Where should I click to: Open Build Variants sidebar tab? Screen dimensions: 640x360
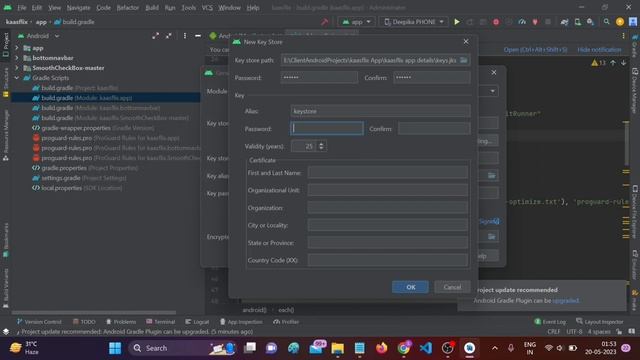6,288
